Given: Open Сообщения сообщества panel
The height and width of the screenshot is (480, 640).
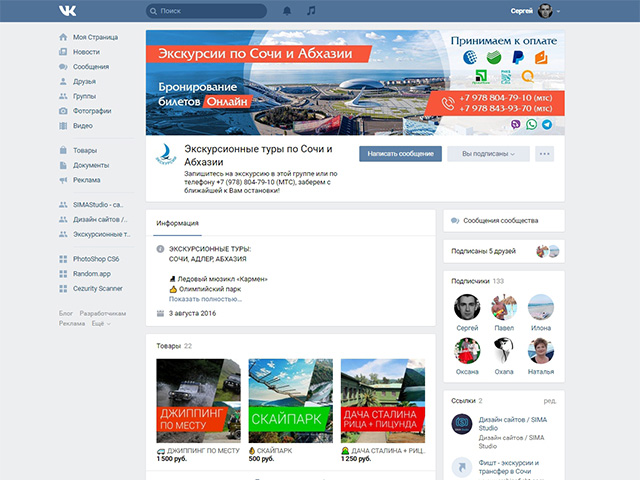Looking at the screenshot, I should point(504,221).
